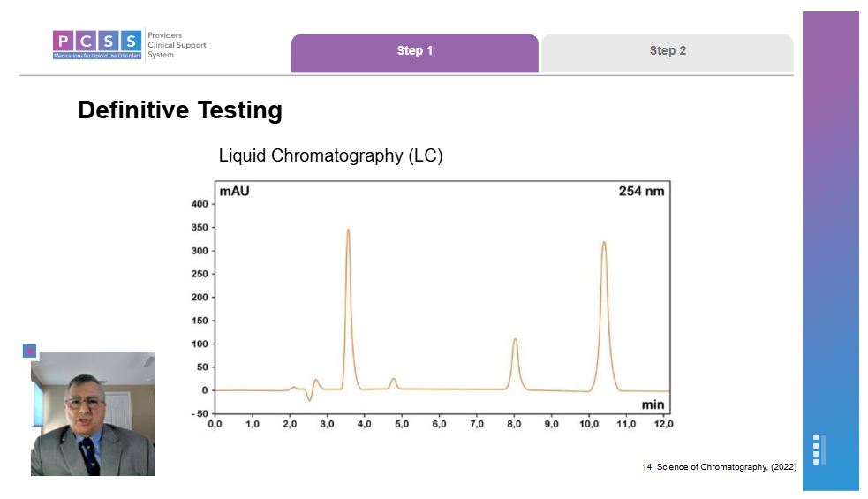Click the 'Liquid Chromatography (LC)' chart title

[x=330, y=156]
